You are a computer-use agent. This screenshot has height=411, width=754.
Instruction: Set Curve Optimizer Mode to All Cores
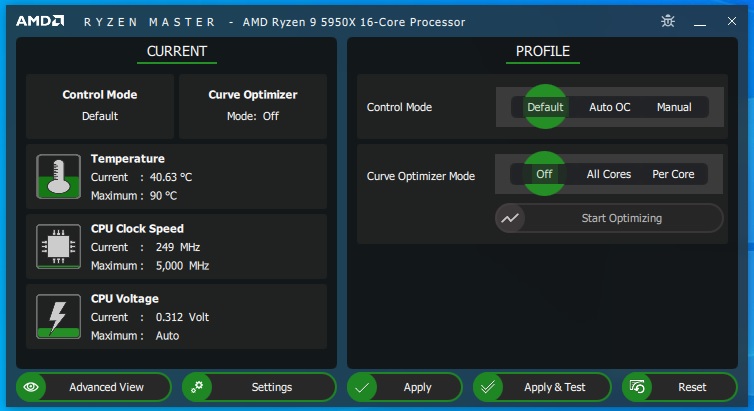tap(608, 174)
